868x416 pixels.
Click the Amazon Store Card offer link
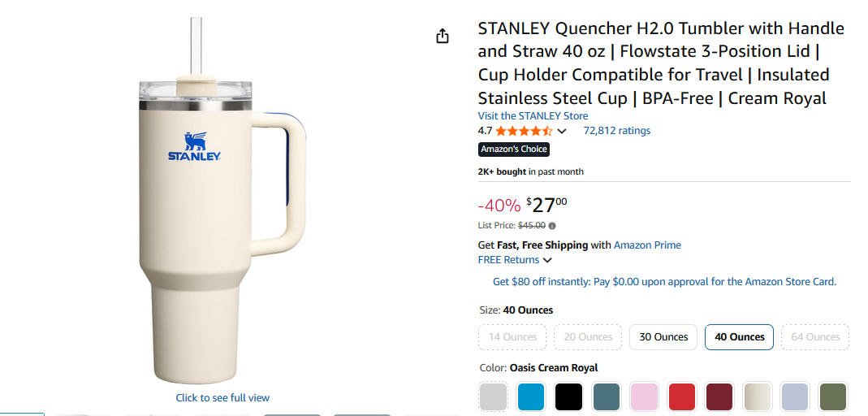coord(664,282)
